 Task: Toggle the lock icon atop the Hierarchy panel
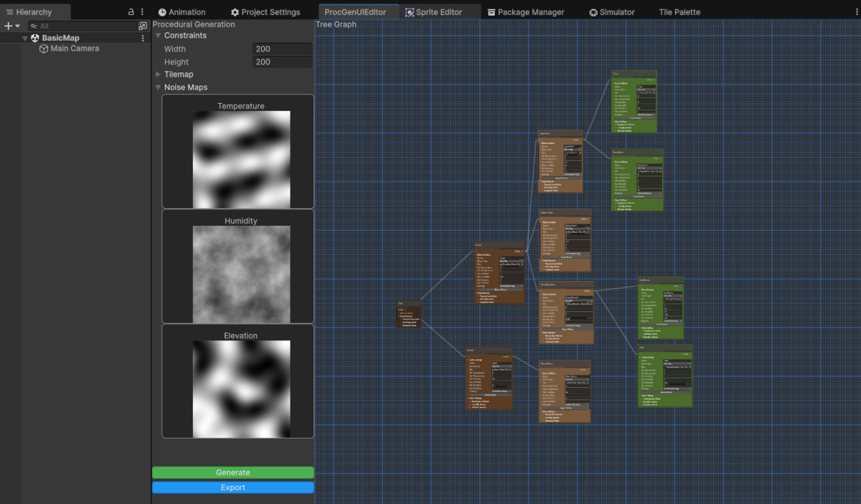click(x=130, y=11)
